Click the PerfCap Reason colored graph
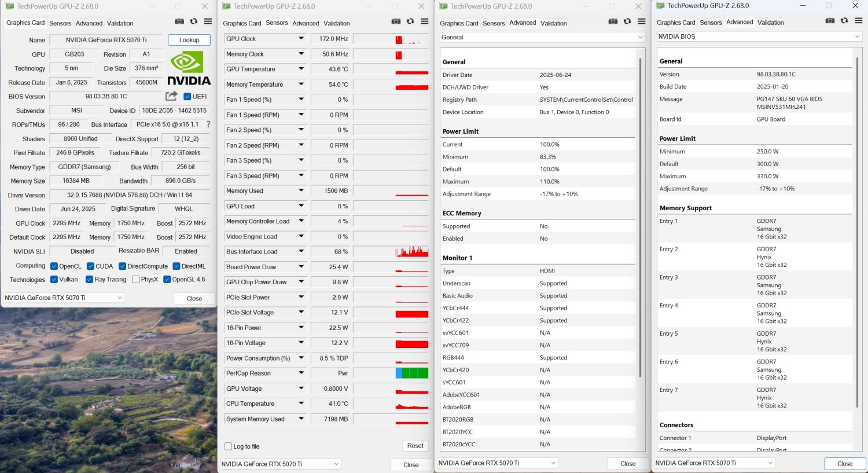This screenshot has width=868, height=473. click(x=391, y=373)
